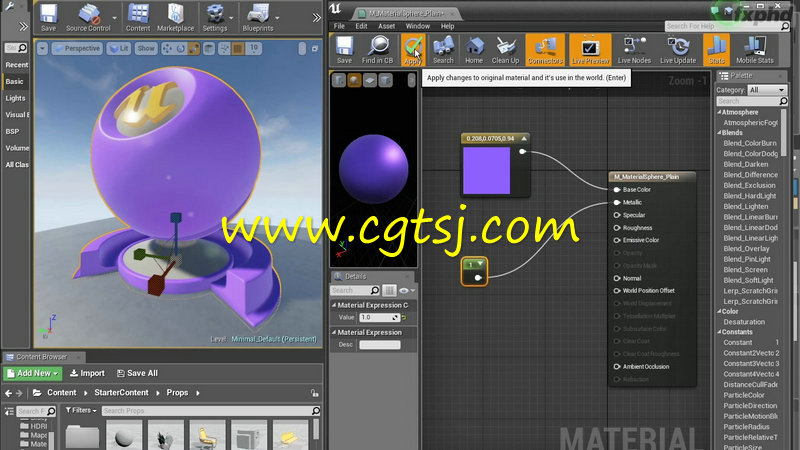Open the File menu in material editor
Image resolution: width=800 pixels, height=450 pixels.
[x=339, y=26]
